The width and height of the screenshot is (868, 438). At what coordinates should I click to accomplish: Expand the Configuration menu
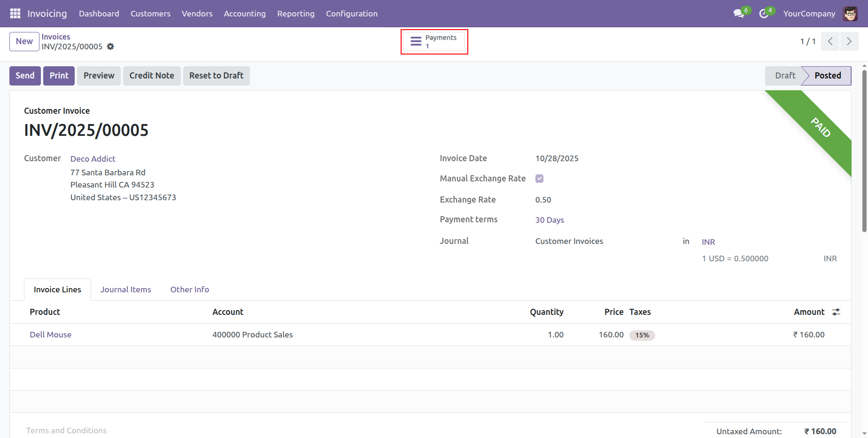click(351, 14)
